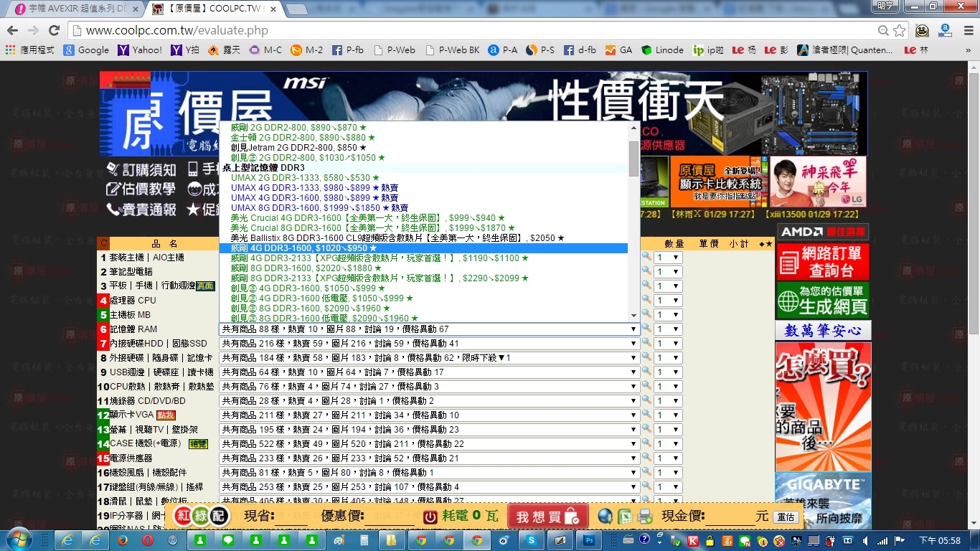This screenshot has width=980, height=551.
Task: Open the 內接硬碟HDD product dropdown
Action: (429, 344)
